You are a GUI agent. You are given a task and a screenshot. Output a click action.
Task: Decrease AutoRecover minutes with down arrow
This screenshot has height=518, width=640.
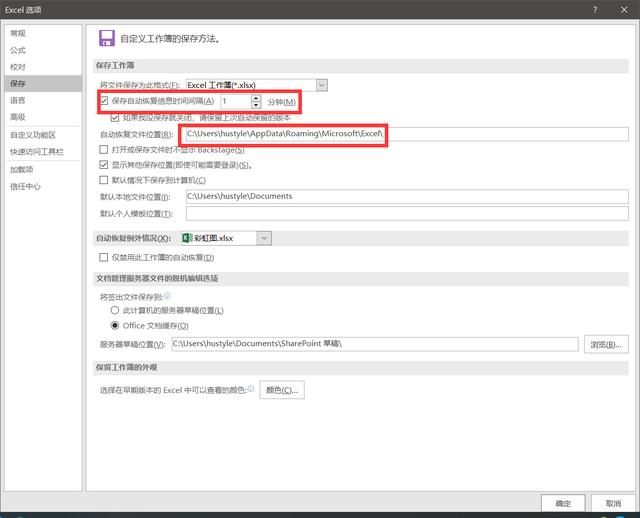click(256, 105)
